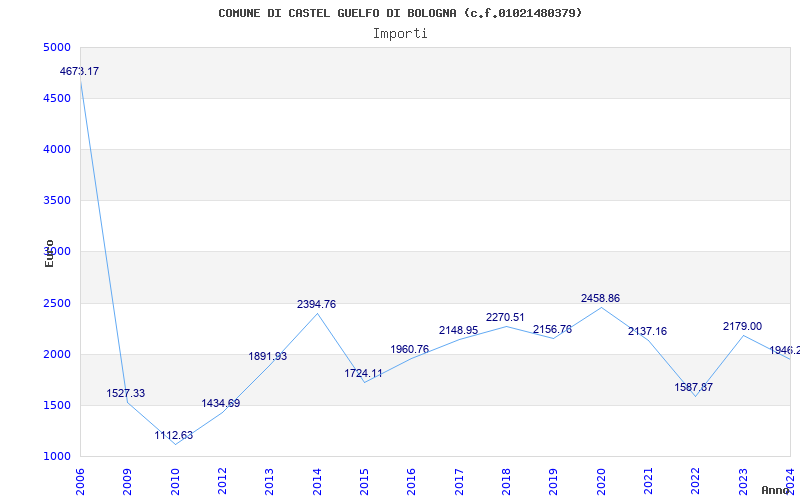
Task: Click the 2023 x-axis year label
Action: click(x=743, y=482)
